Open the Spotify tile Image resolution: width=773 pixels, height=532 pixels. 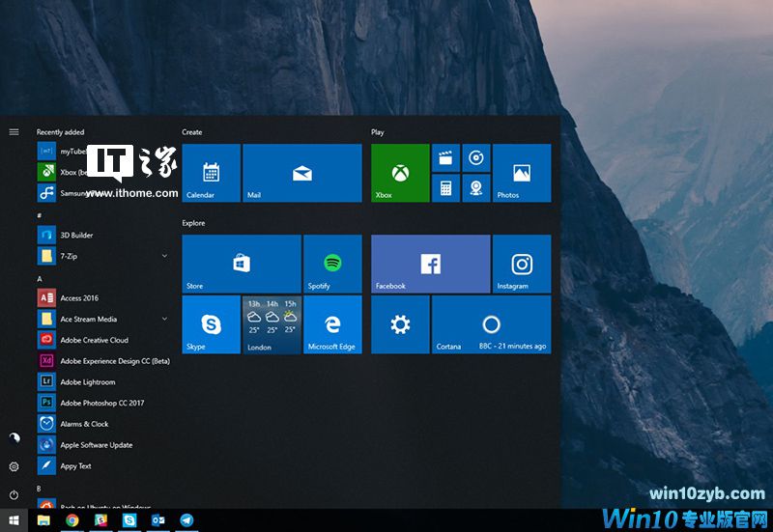[332, 264]
